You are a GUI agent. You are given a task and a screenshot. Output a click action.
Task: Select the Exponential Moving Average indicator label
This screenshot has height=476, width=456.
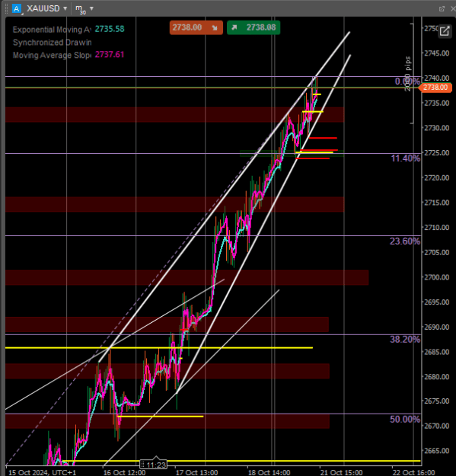coord(52,30)
